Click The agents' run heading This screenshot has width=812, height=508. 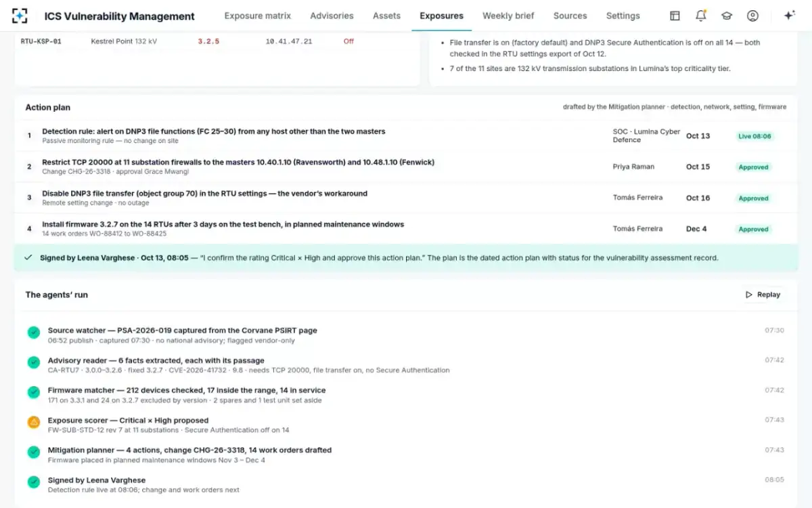pos(56,295)
